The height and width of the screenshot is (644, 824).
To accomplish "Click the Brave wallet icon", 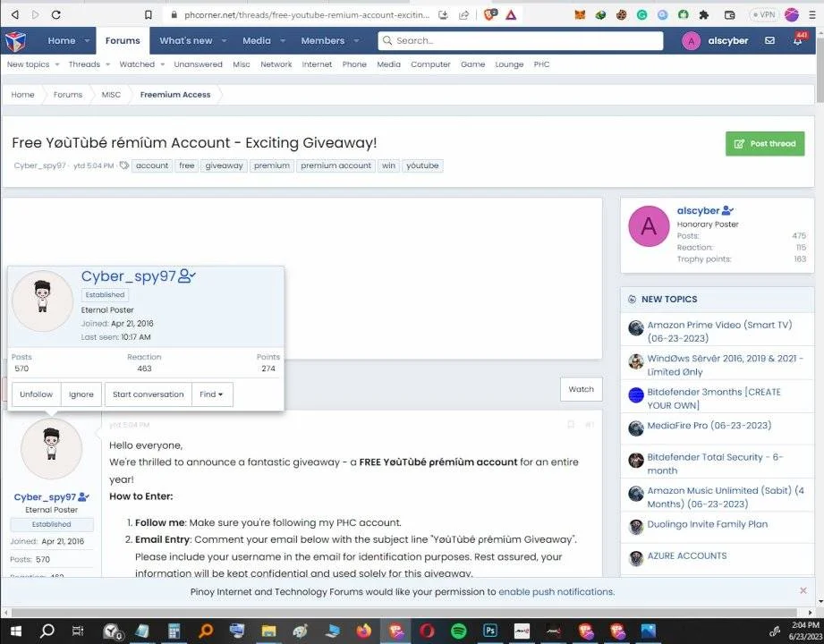I will coord(729,14).
